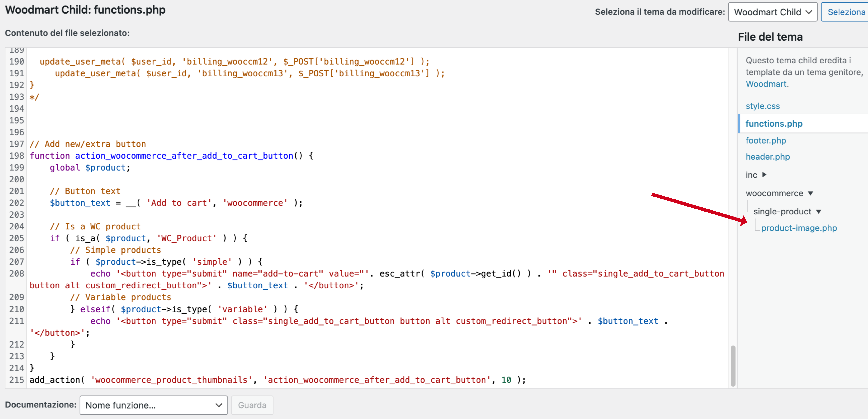Collapse the single-product folder
The image size is (868, 419).
[x=818, y=212]
